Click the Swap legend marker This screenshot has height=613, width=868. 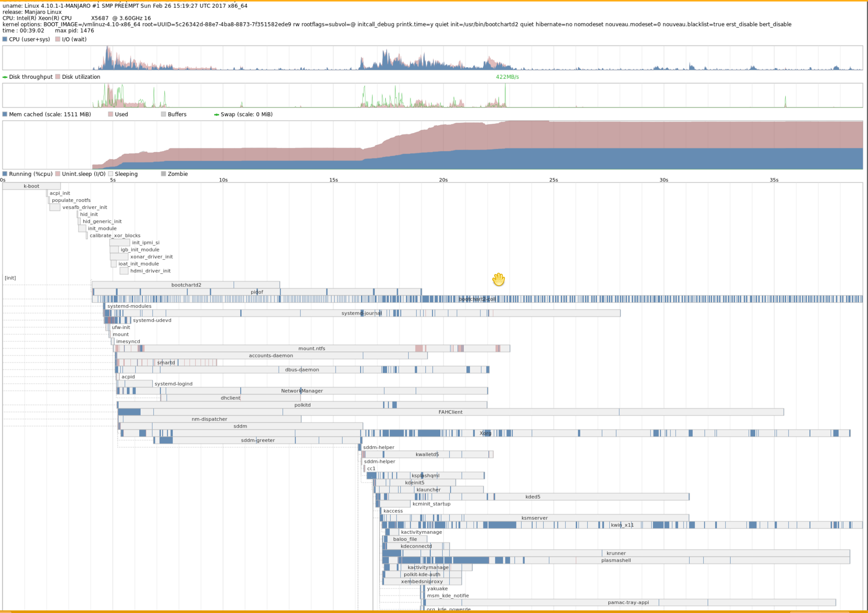pos(216,114)
